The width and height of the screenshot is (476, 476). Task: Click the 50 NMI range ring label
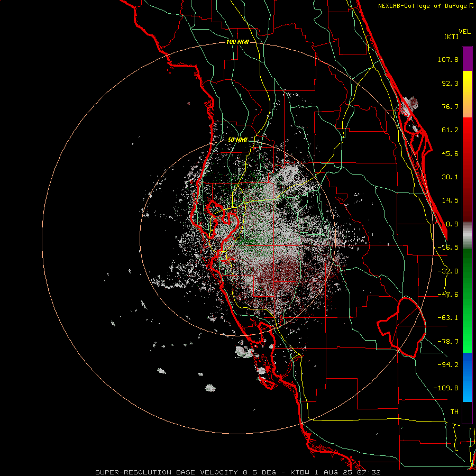237,140
